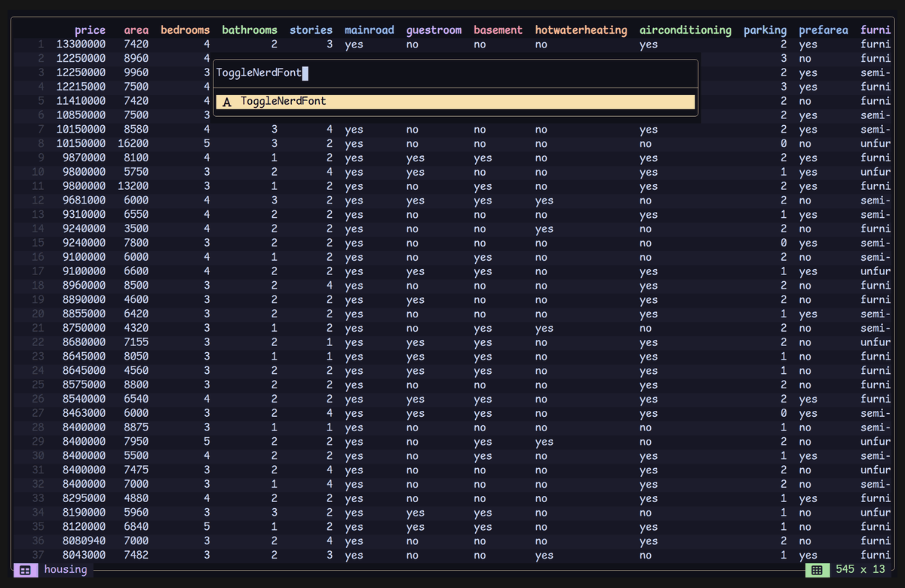Select area cell 3500

click(137, 228)
